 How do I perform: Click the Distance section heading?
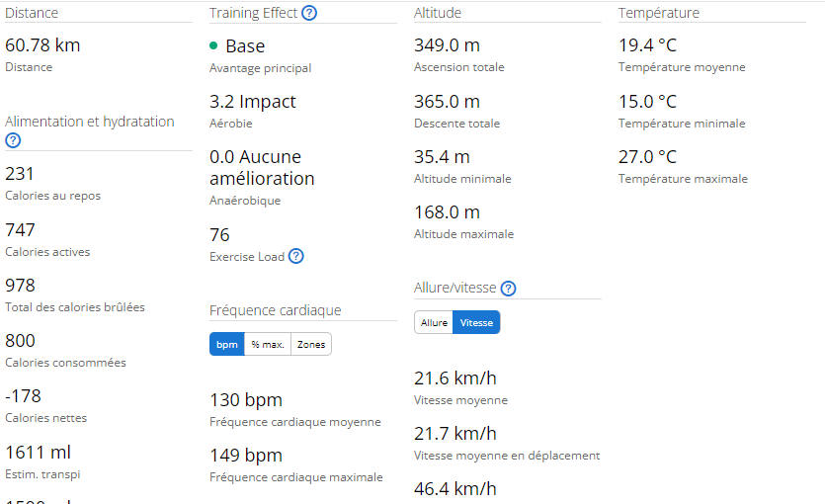[32, 13]
